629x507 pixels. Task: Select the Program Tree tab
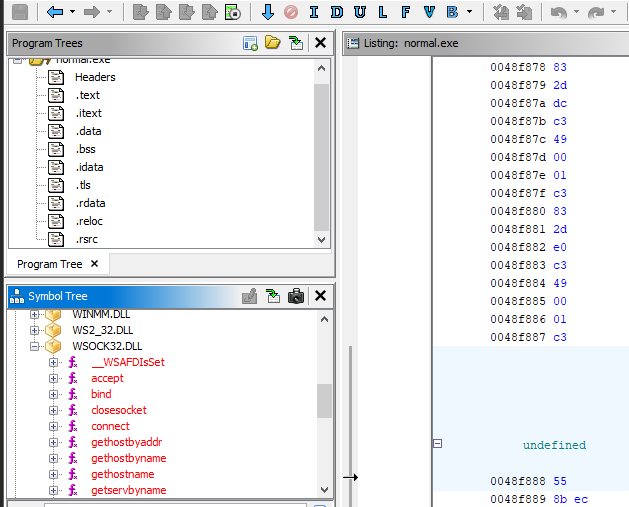[x=50, y=264]
